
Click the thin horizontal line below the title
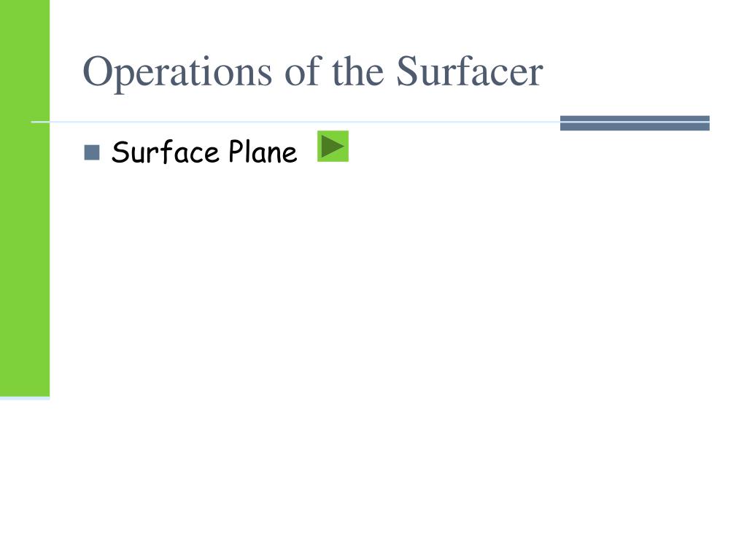pyautogui.click(x=295, y=122)
